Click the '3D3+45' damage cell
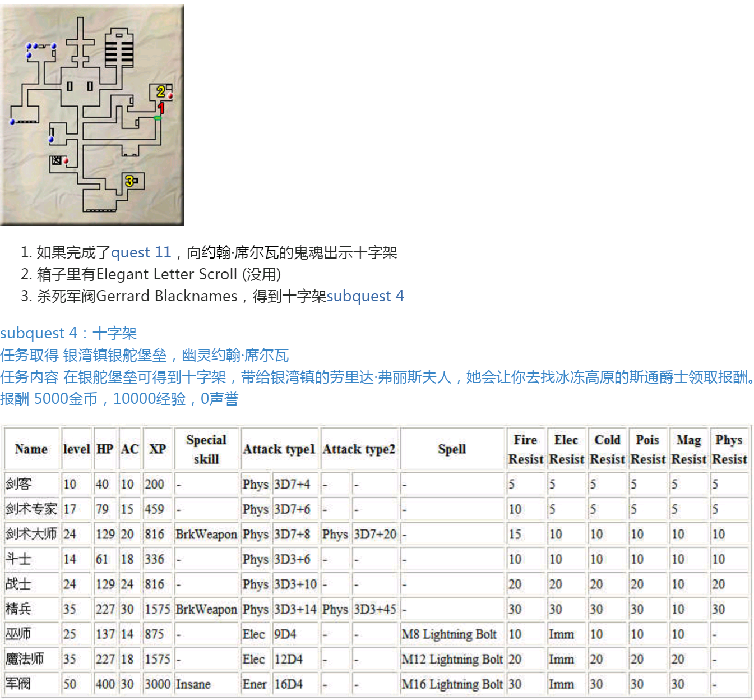Screen dimensions: 754x700 375,609
